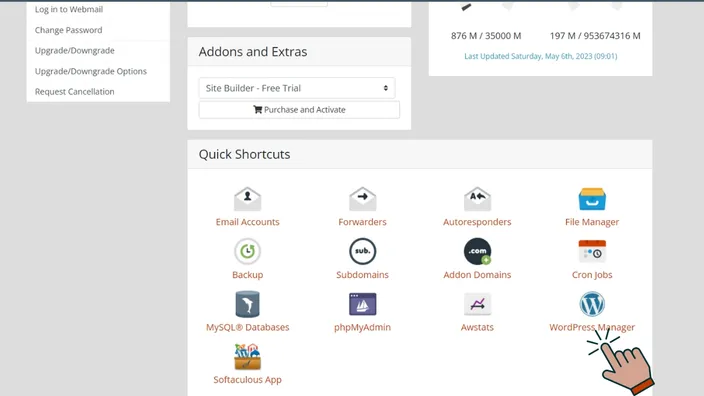Click the phpMyAdmin text link
Viewport: 704px width, 396px height.
pyautogui.click(x=362, y=327)
